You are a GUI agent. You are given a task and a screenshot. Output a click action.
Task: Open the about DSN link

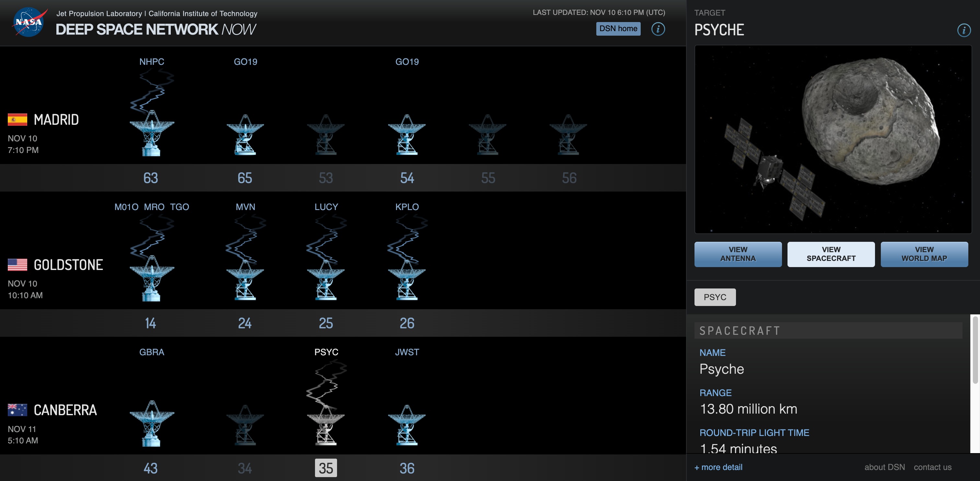[x=884, y=467]
